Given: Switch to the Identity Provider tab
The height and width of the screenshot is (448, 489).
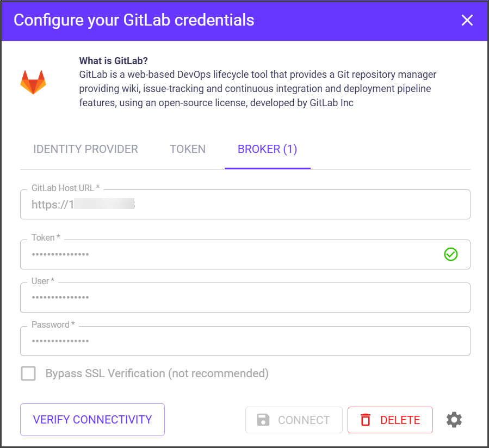Looking at the screenshot, I should click(85, 149).
